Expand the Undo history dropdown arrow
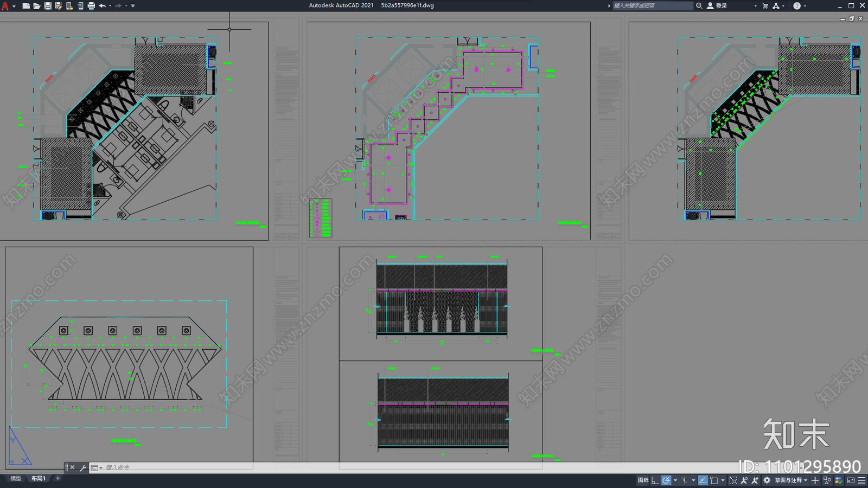Screen dimensions: 868x488 pyautogui.click(x=110, y=5)
